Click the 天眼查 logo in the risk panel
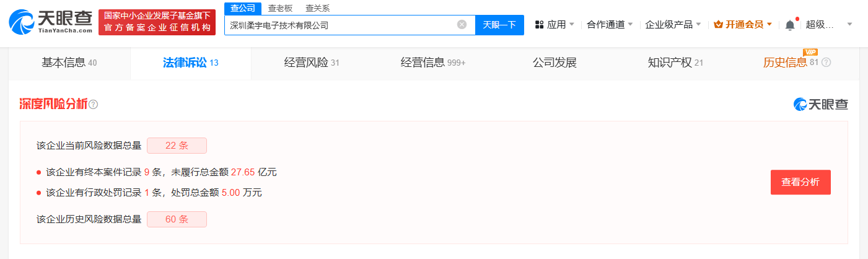Viewport: 868px width, 259px height. point(820,105)
